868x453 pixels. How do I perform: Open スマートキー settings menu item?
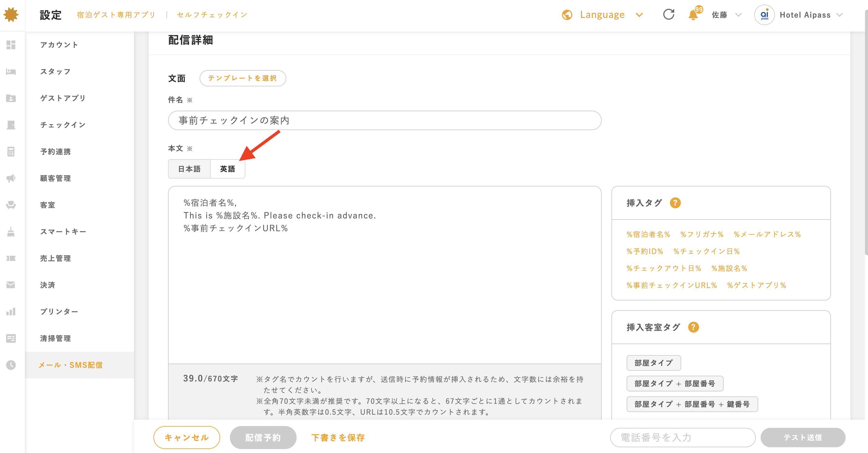click(63, 231)
